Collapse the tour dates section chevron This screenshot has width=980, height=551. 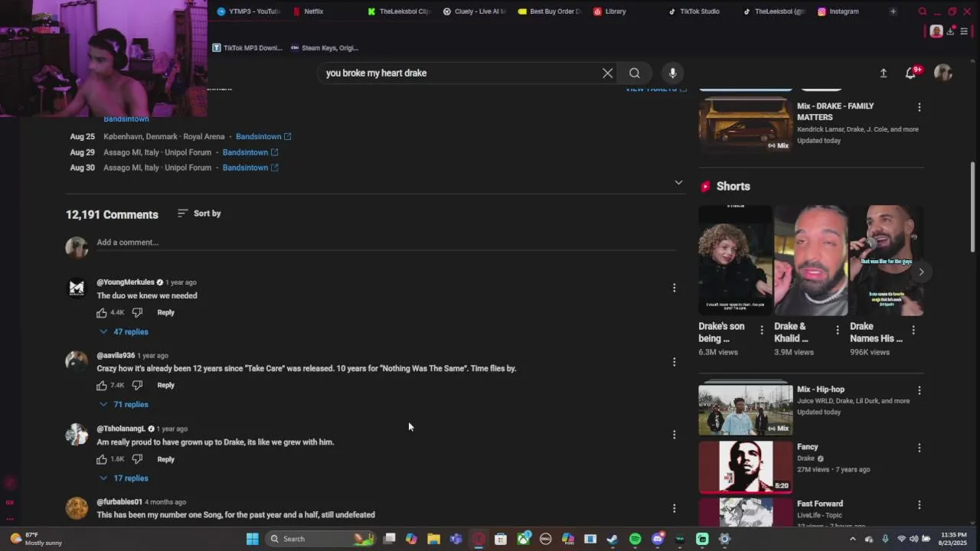(678, 183)
